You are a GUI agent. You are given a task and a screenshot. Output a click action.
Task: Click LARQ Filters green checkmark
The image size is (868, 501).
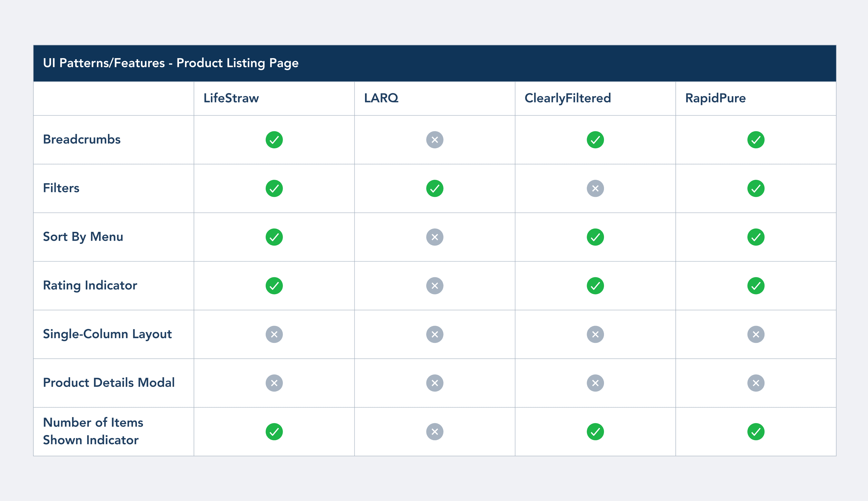pos(435,188)
